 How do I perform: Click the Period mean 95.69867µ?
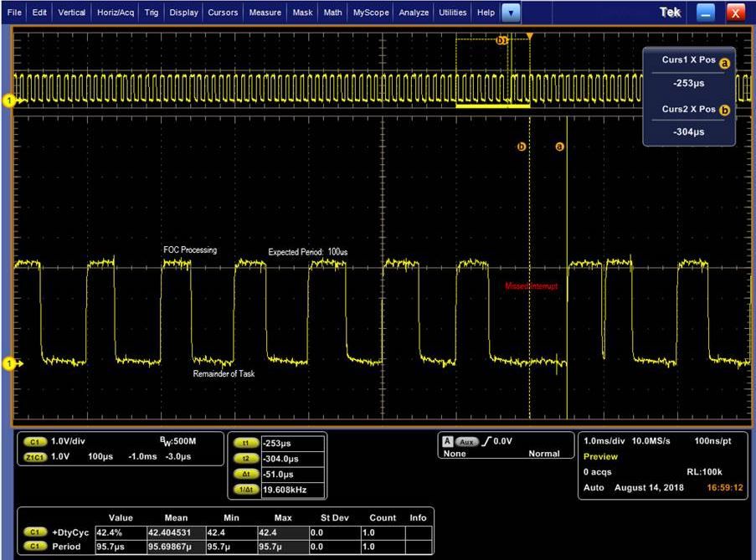(x=176, y=547)
